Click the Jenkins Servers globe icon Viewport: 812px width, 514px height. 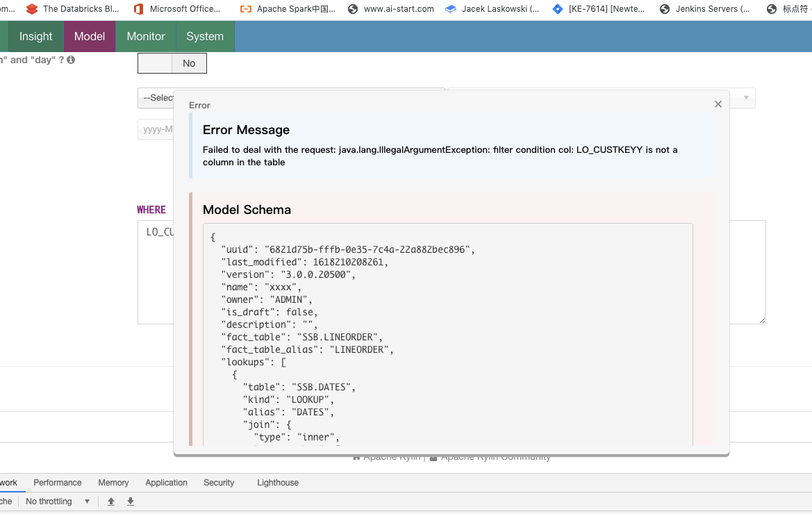click(x=665, y=9)
